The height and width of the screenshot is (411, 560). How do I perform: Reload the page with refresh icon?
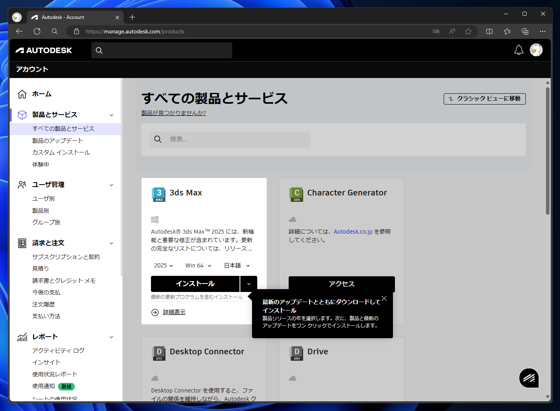coord(37,31)
